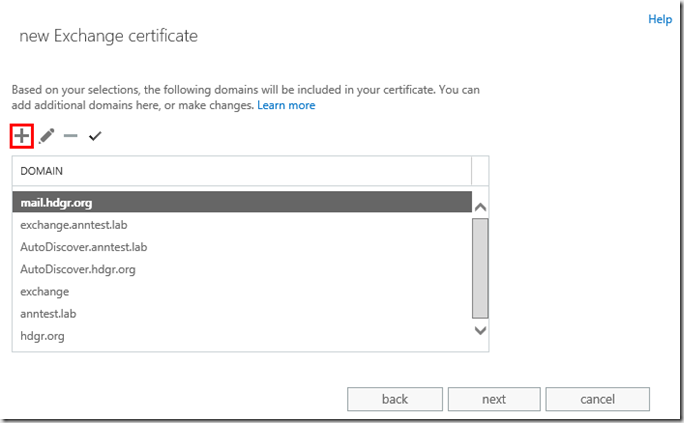Click the checkmark set common name icon
This screenshot has width=684, height=423.
(x=95, y=136)
